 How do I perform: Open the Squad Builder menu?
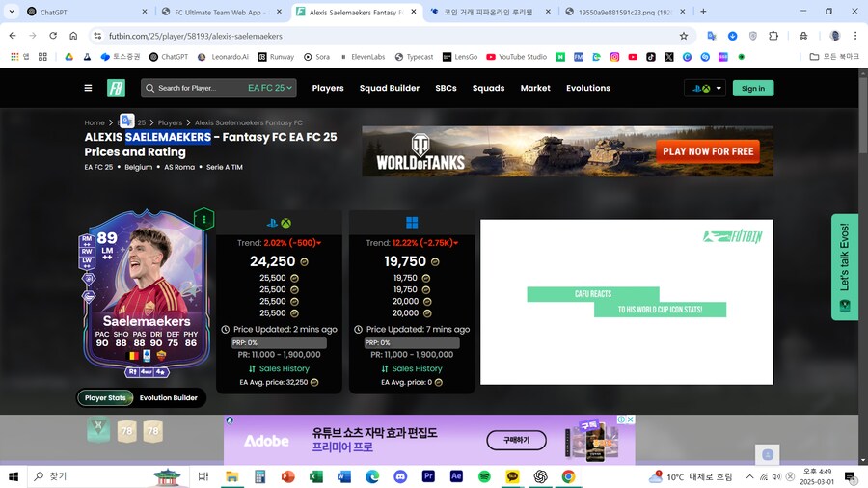[390, 88]
